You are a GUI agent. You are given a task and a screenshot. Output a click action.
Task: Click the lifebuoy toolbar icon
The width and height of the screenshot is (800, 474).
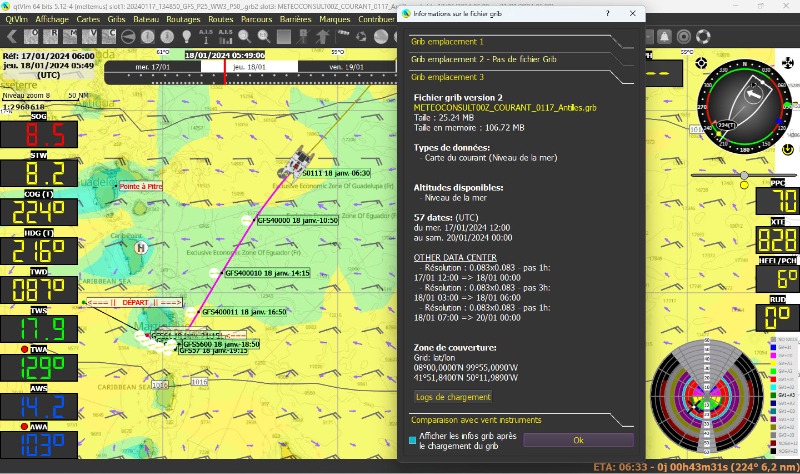tap(703, 36)
